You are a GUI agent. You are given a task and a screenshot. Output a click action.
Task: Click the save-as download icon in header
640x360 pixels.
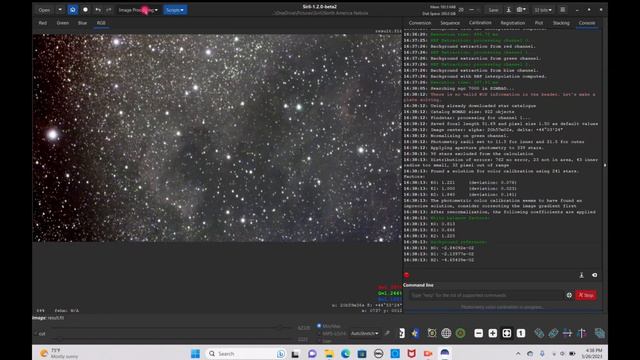point(509,10)
